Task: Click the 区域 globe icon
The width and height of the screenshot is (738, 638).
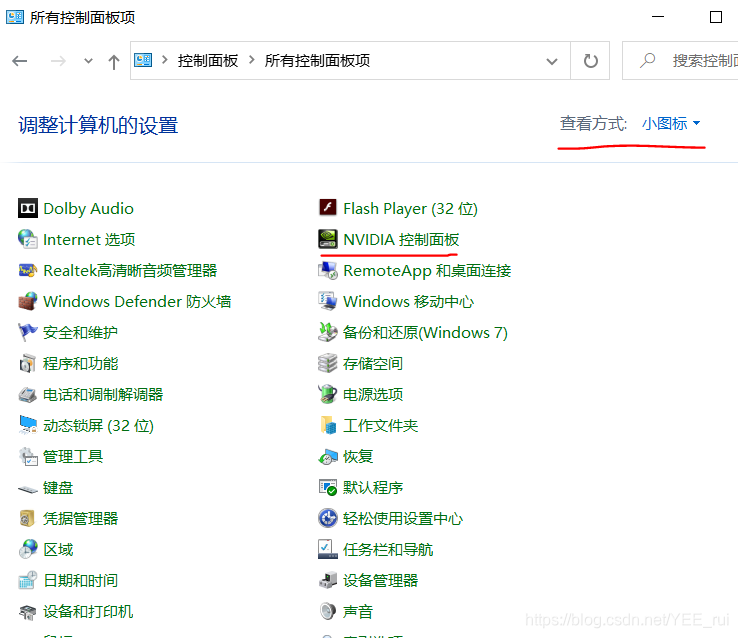Action: [28, 550]
